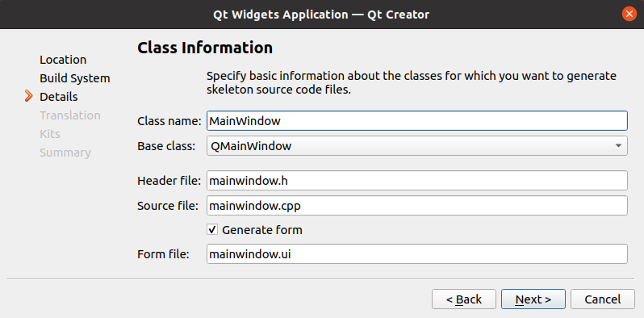
Task: Click the Header file label
Action: [x=169, y=180]
